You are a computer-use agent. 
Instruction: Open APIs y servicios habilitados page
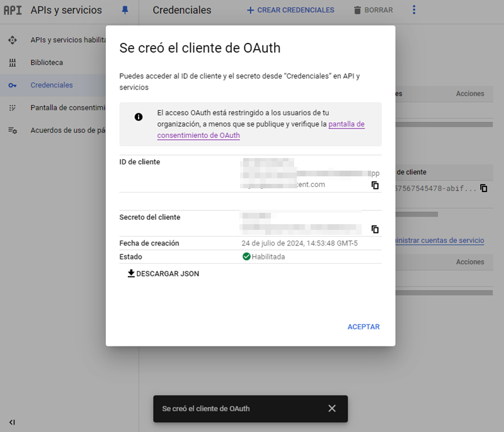[67, 40]
